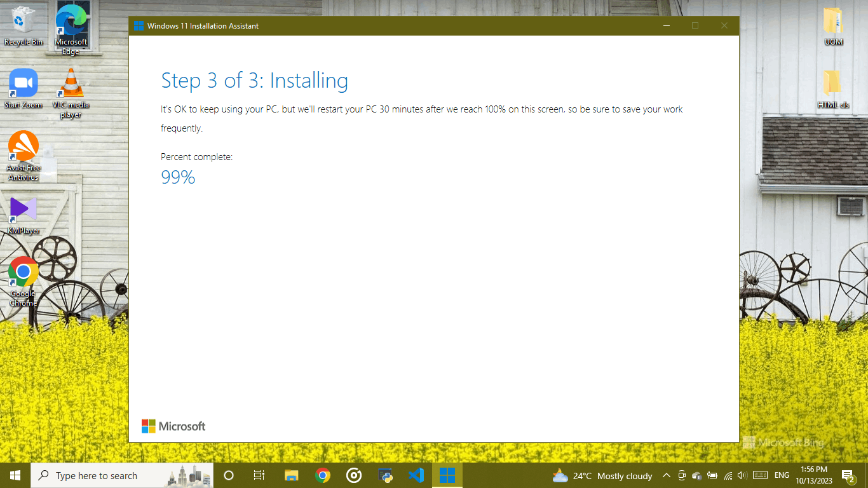Select the VLC media player shortcut
The width and height of the screenshot is (868, 488).
(x=71, y=93)
